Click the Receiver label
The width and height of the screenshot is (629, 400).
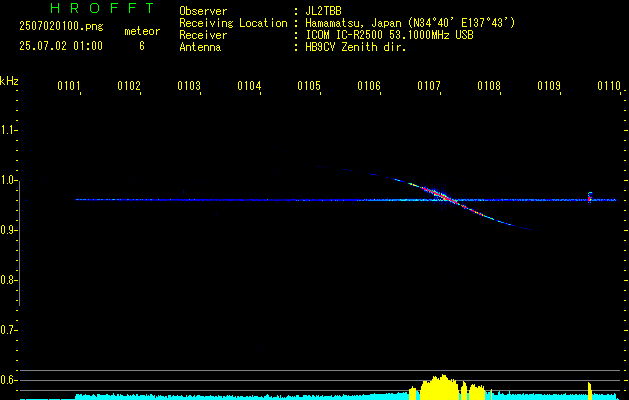[x=203, y=35]
